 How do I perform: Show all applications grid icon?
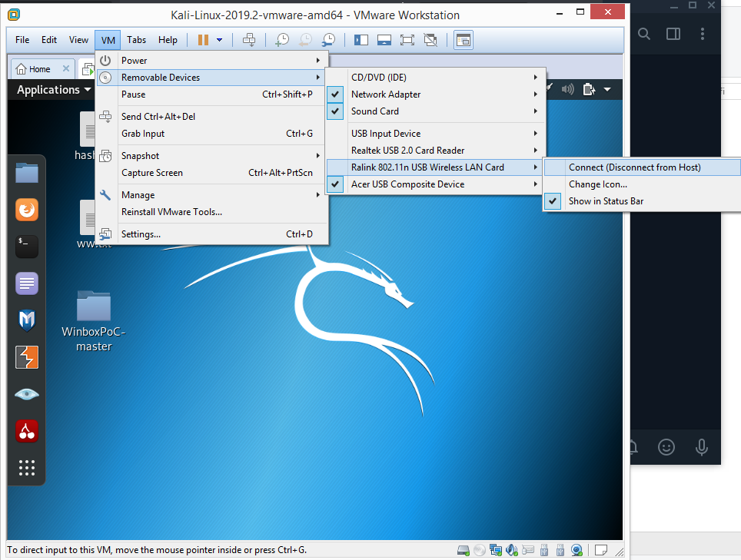26,468
